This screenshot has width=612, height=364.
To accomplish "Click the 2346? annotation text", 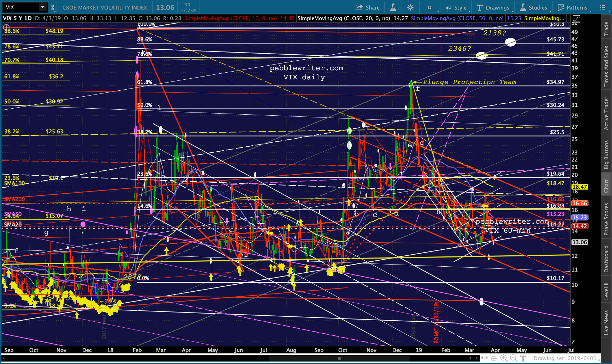I will pos(459,49).
